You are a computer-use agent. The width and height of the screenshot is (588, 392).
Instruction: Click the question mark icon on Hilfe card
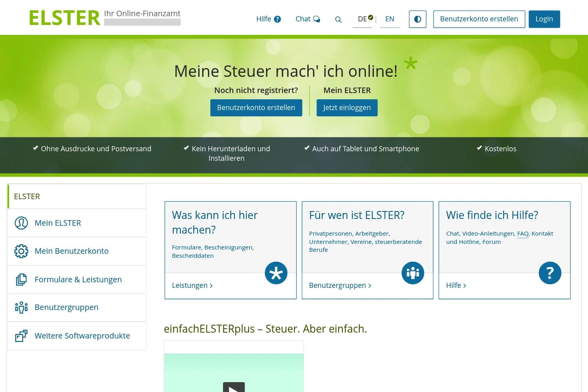coord(550,273)
